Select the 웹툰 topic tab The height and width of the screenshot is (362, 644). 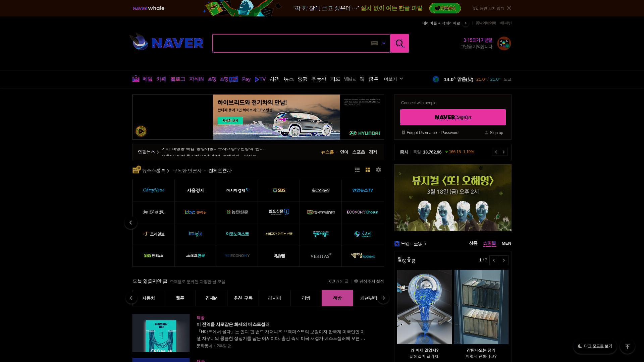(180, 298)
